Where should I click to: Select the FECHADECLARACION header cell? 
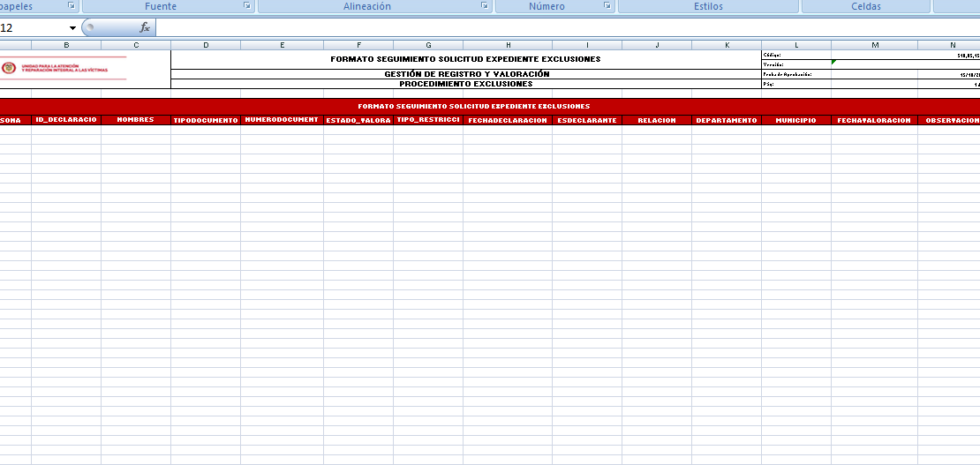[x=508, y=120]
